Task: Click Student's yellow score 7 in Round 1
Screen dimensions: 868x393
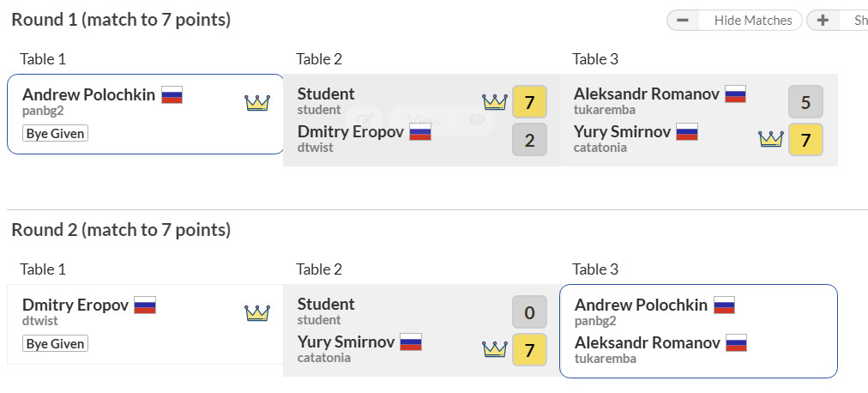Action: pos(529,102)
